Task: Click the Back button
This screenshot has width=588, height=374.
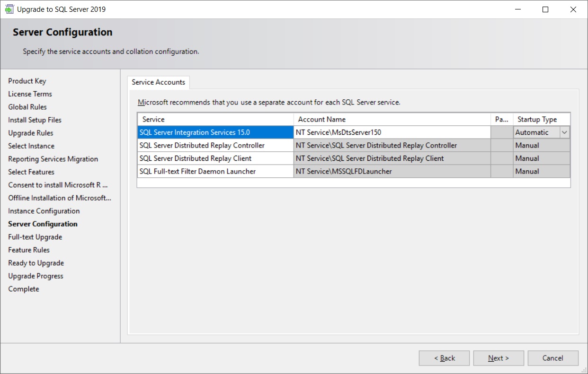Action: click(x=444, y=358)
